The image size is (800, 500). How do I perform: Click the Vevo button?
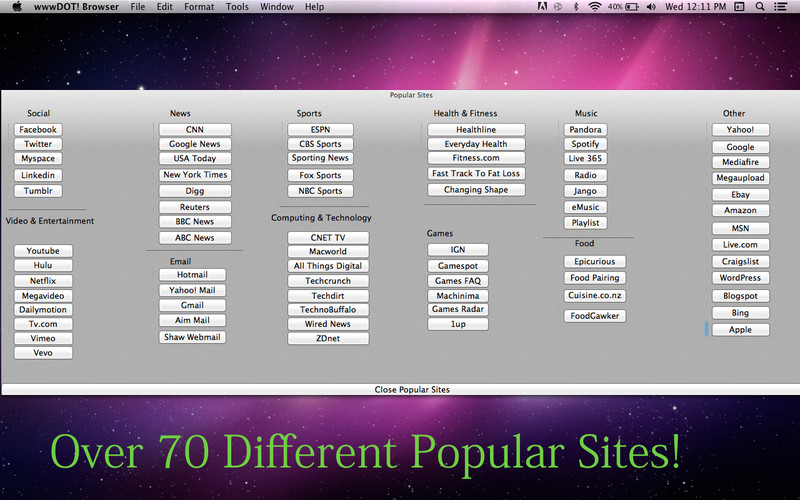(x=43, y=353)
